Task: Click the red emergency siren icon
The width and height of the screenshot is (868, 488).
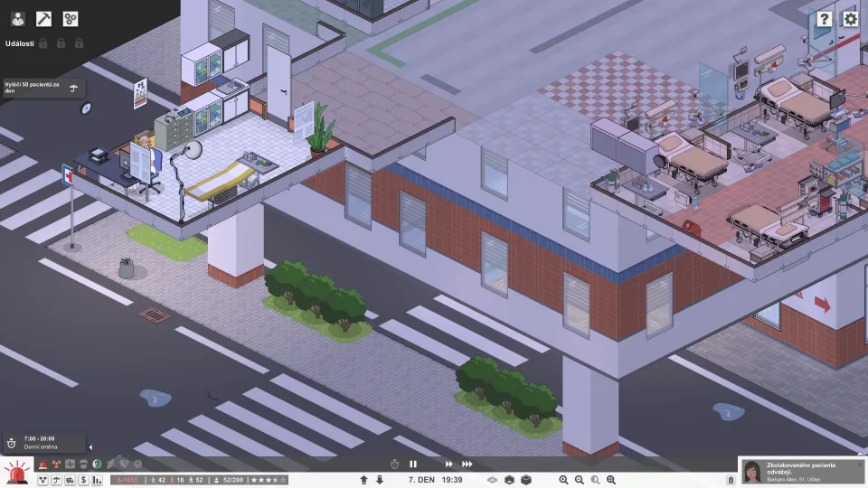Action: 15,474
